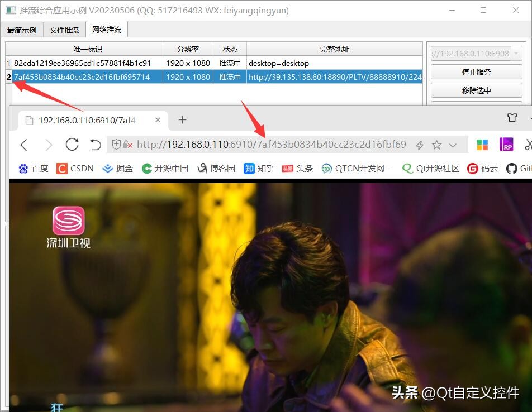Click the 移除选中 button
Image resolution: width=532 pixels, height=412 pixels.
click(x=476, y=90)
